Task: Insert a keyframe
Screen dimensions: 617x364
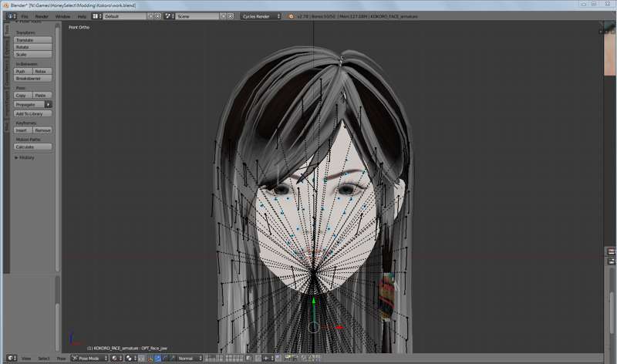Action: (23, 130)
